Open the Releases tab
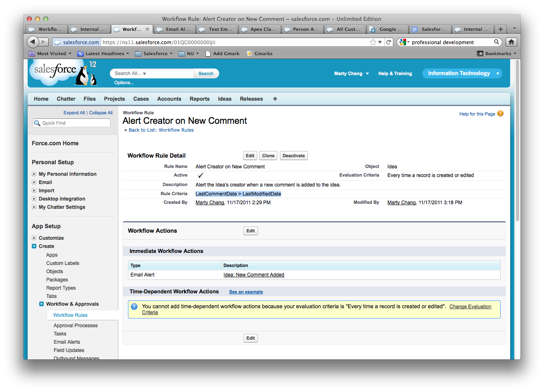This screenshot has width=544, height=392. [x=251, y=99]
